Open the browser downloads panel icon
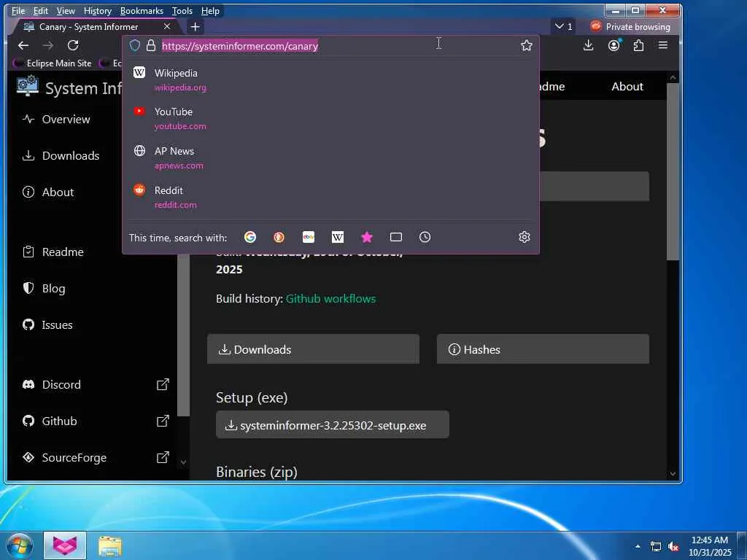 click(589, 45)
